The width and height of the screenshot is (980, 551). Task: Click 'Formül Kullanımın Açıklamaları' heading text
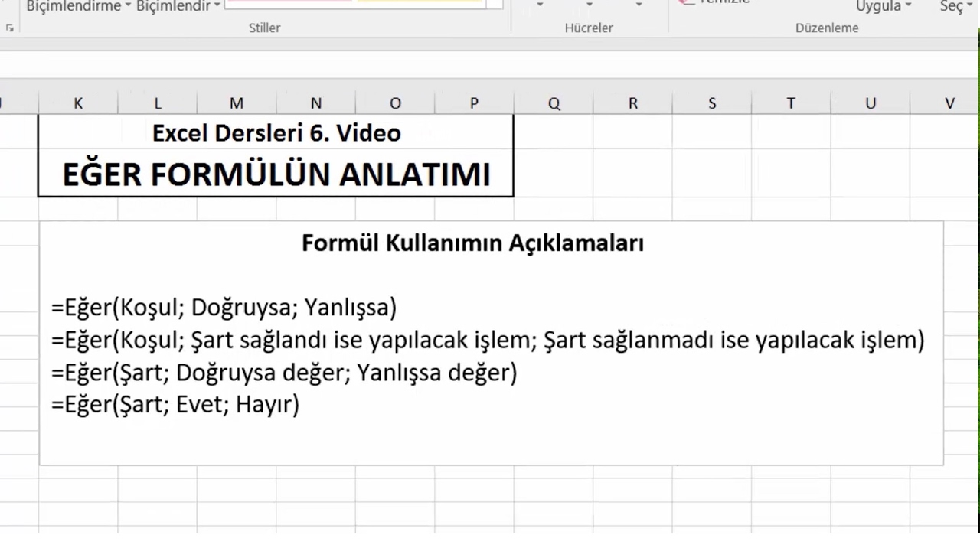tap(472, 243)
